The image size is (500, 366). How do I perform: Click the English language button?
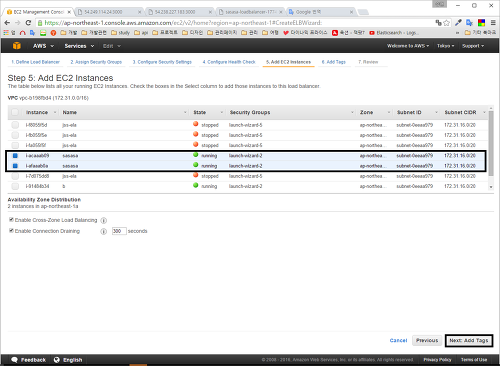click(x=68, y=360)
